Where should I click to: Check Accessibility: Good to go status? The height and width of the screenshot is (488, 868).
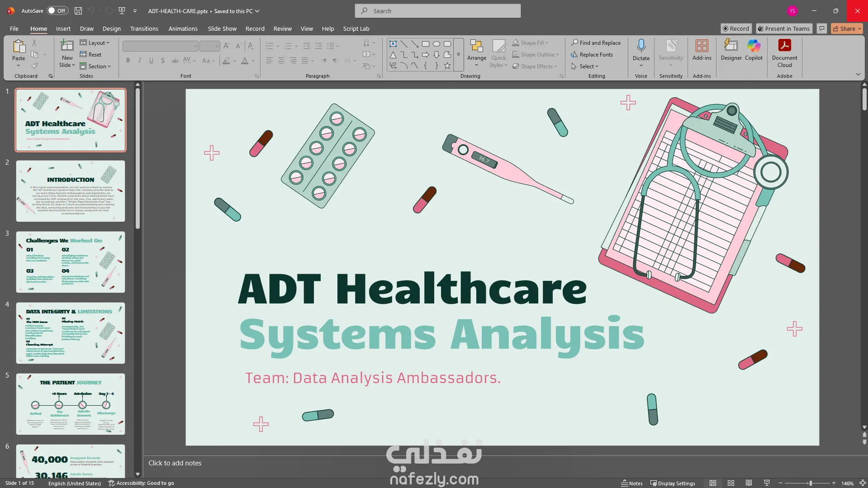141,483
